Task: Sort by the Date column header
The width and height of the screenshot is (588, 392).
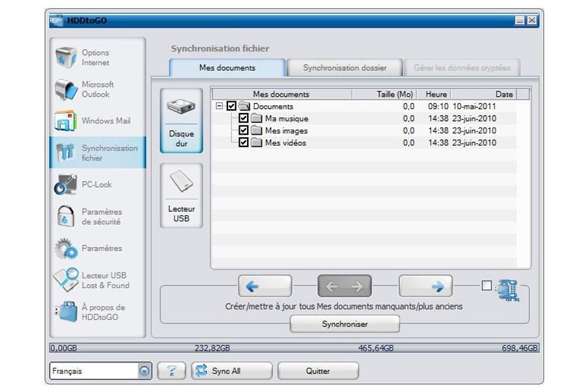Action: pyautogui.click(x=483, y=94)
